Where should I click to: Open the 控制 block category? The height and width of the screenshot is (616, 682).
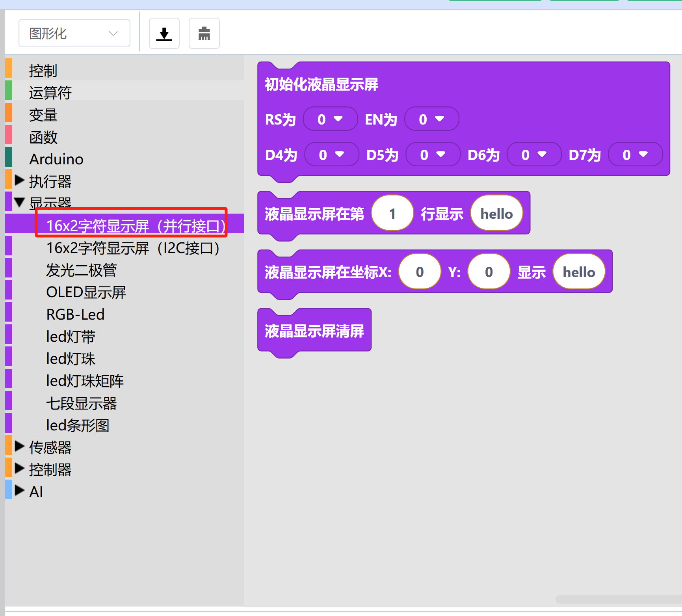(43, 71)
